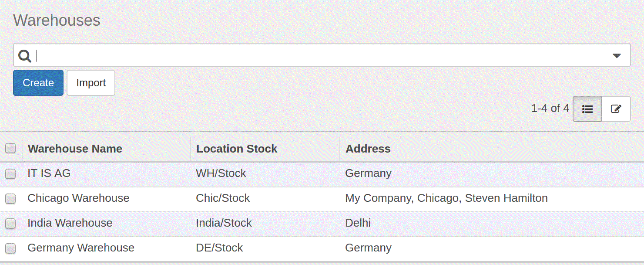Check the Germany Warehouse row checkbox
This screenshot has height=265, width=644.
pyautogui.click(x=10, y=248)
